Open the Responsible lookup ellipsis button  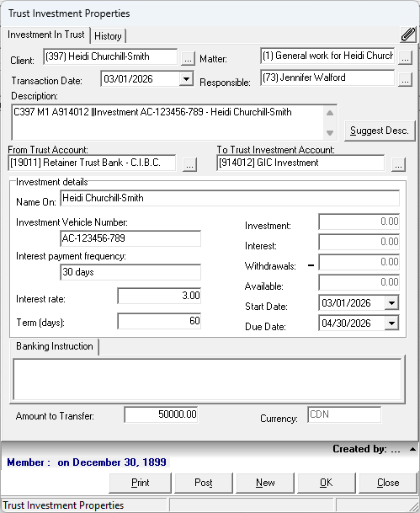tap(405, 80)
